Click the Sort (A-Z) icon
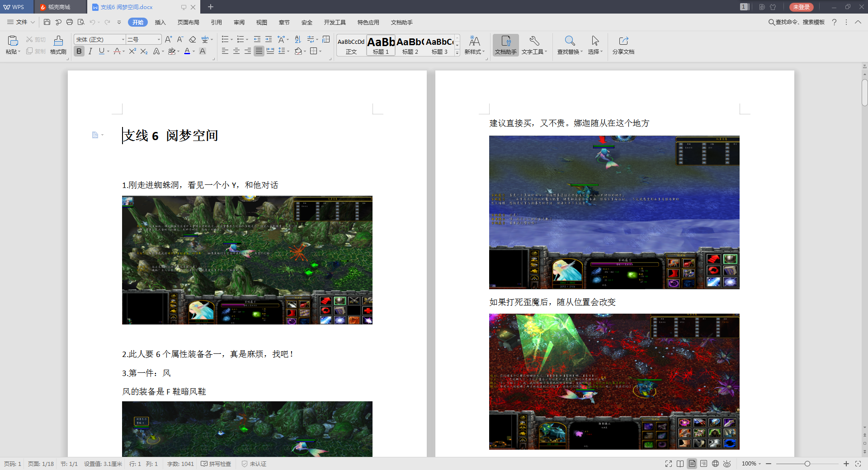 297,40
